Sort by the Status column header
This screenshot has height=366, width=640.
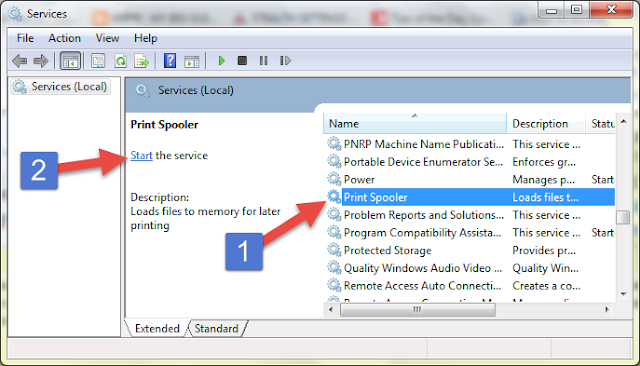[x=600, y=124]
